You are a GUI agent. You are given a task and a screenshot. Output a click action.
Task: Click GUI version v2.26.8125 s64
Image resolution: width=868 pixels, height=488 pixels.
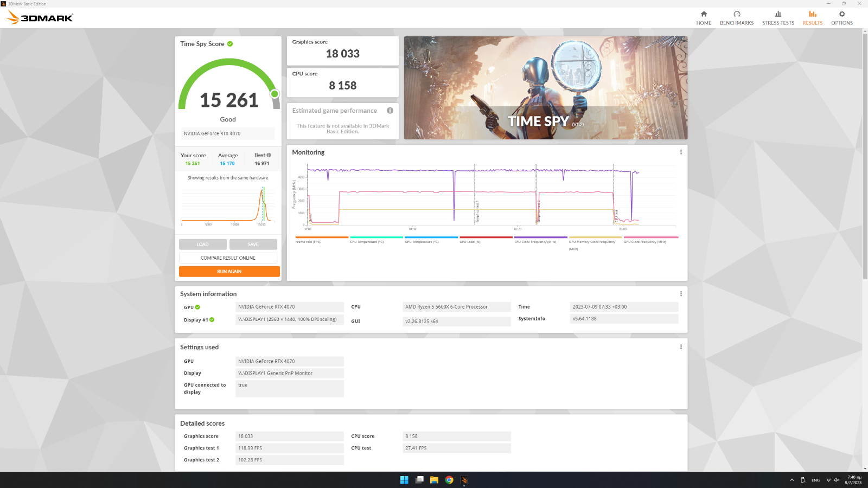[457, 322]
